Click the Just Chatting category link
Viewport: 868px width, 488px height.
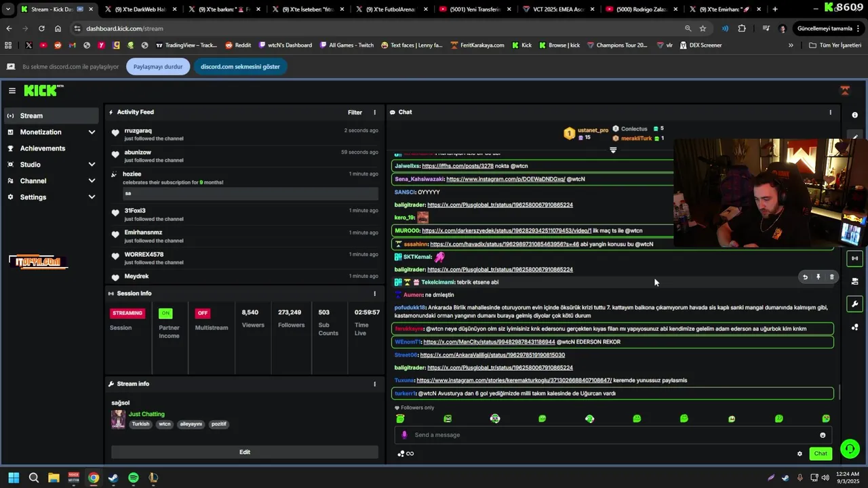coord(146,414)
